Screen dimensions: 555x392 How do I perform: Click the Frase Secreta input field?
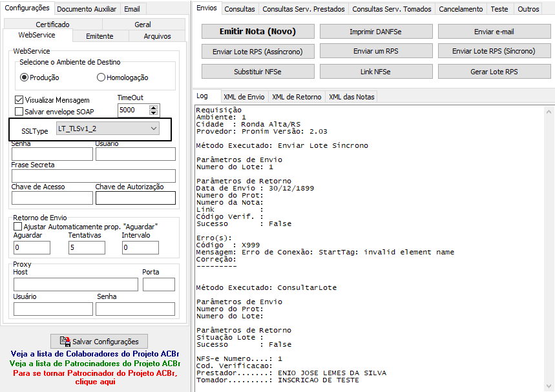coord(94,176)
